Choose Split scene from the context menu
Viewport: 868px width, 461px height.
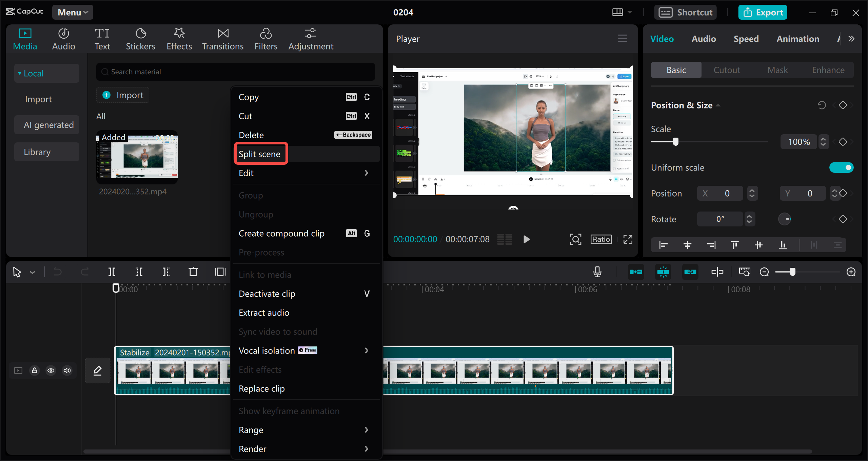260,154
